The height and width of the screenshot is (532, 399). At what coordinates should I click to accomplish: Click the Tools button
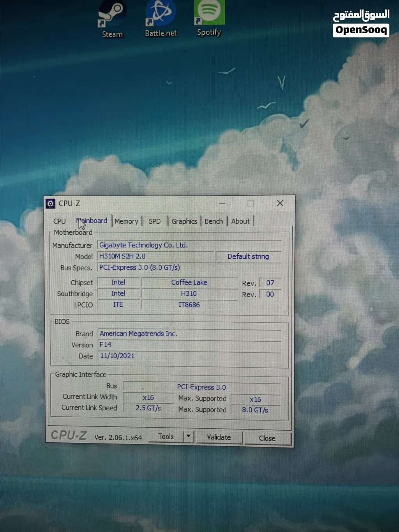(166, 437)
